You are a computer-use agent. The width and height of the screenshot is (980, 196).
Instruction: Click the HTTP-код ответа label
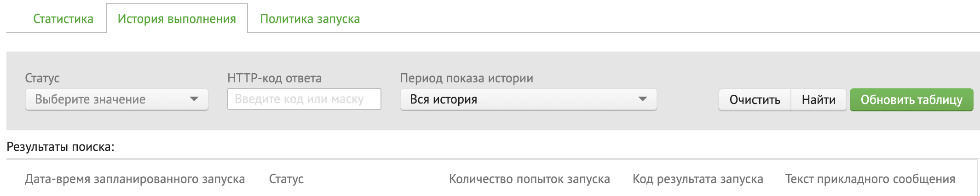point(274,78)
